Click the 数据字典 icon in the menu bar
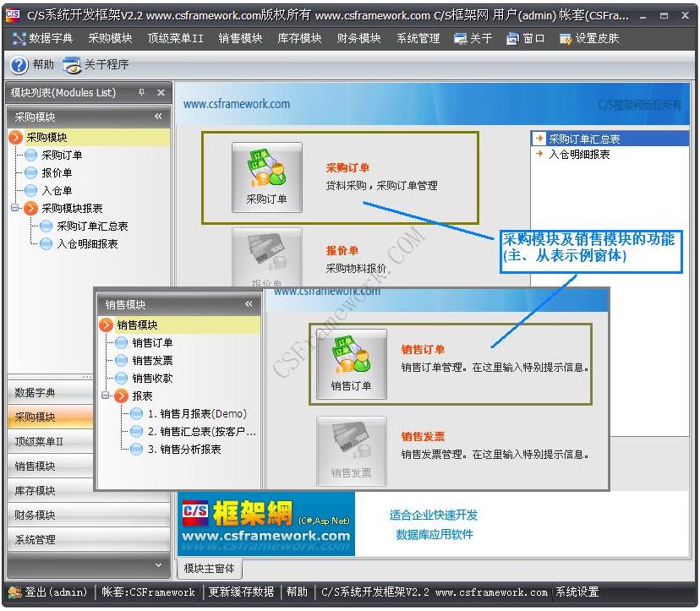Viewport: 700px width, 611px height. pyautogui.click(x=19, y=37)
